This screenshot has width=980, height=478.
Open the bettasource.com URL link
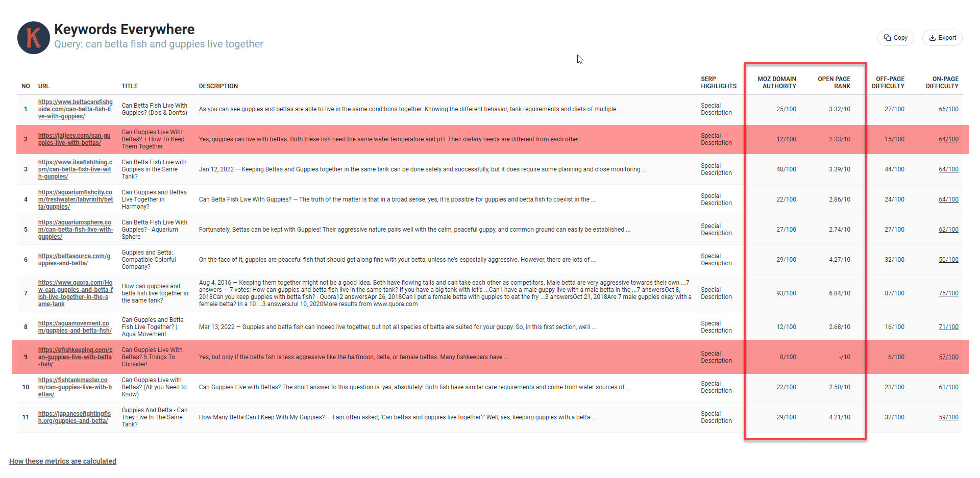(75, 260)
